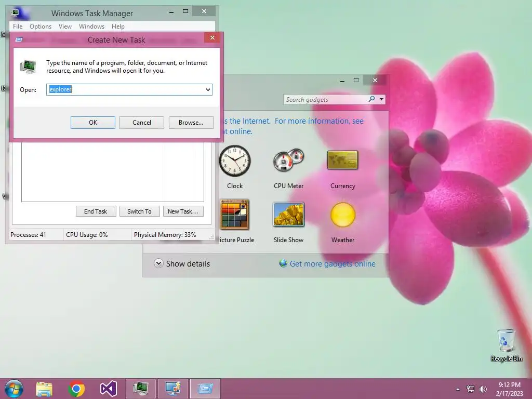Click the Browse... button
Screen dimensions: 532x399
191,123
